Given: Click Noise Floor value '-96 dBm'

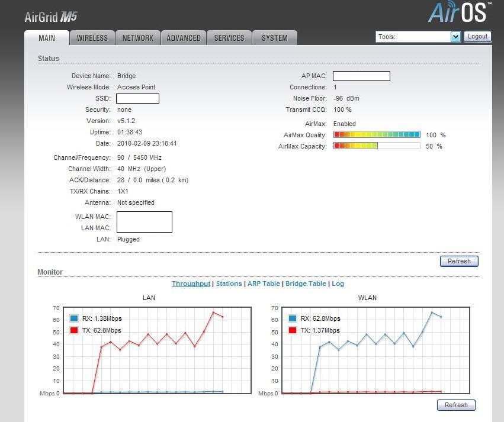Looking at the screenshot, I should (346, 98).
